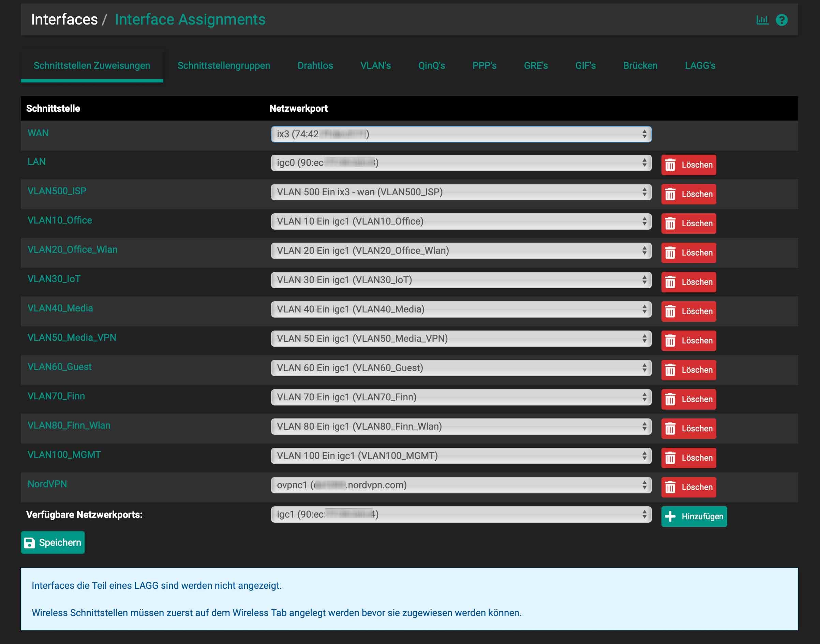Expand the VLAN 40 igc1 port dropdown
This screenshot has height=644, width=820.
(461, 309)
